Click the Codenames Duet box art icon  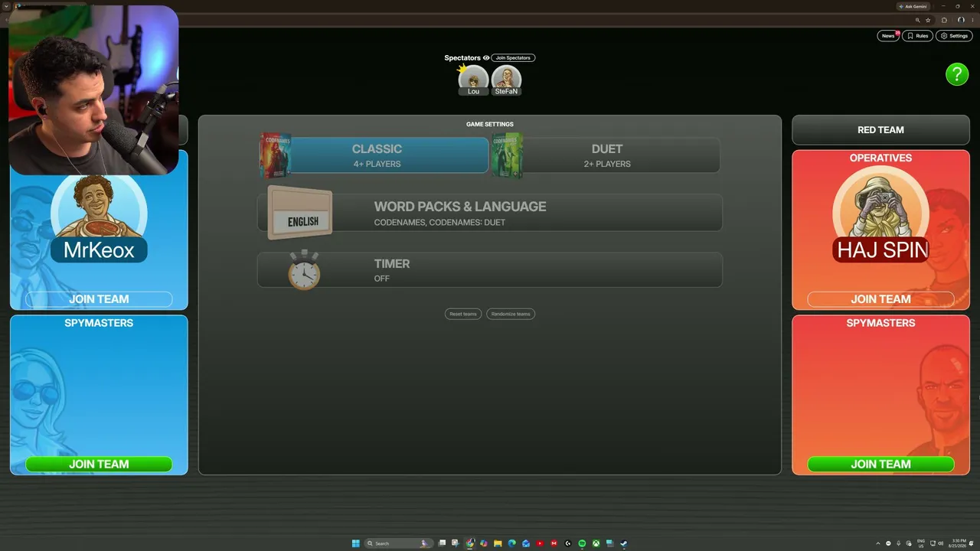[x=507, y=155]
